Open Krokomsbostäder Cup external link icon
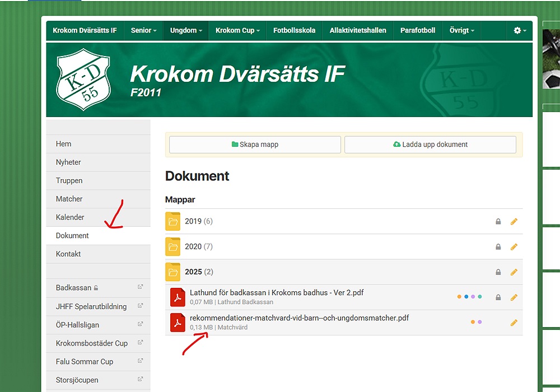The height and width of the screenshot is (392, 560). coord(141,343)
